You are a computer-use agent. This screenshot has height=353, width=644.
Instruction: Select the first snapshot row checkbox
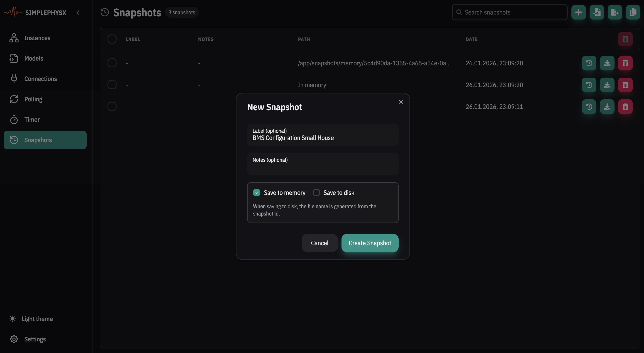click(112, 63)
